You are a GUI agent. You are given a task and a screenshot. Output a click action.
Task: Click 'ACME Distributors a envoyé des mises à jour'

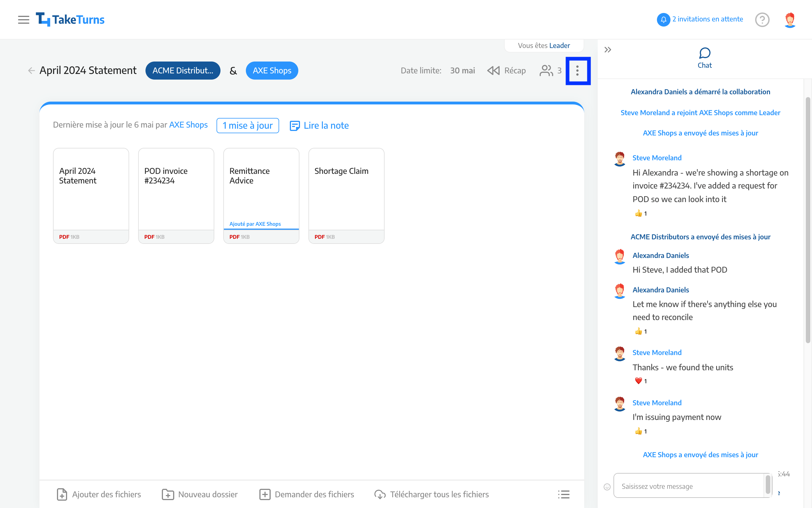700,237
